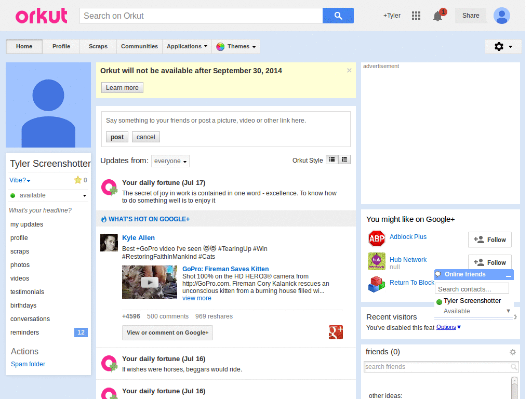Open the account avatar in header

[x=501, y=16]
